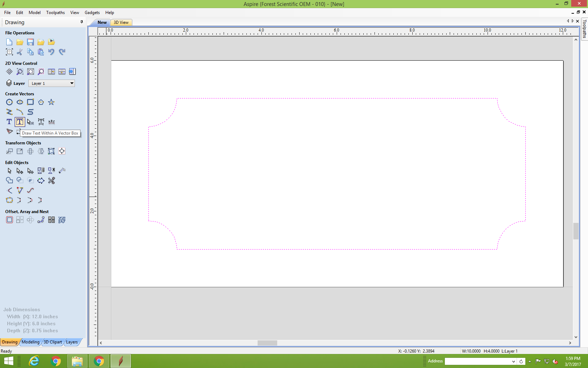Click the Save file icon
The height and width of the screenshot is (368, 588).
tap(30, 42)
